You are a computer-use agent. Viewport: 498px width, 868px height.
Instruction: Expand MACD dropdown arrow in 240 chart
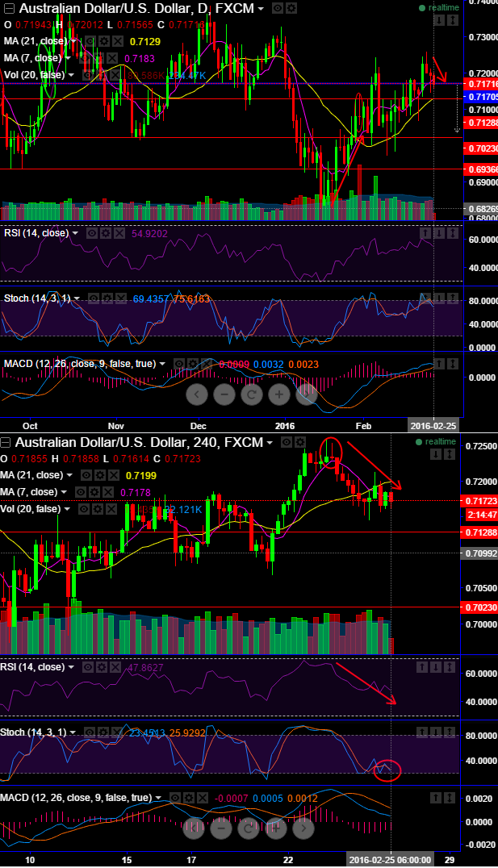point(158,798)
